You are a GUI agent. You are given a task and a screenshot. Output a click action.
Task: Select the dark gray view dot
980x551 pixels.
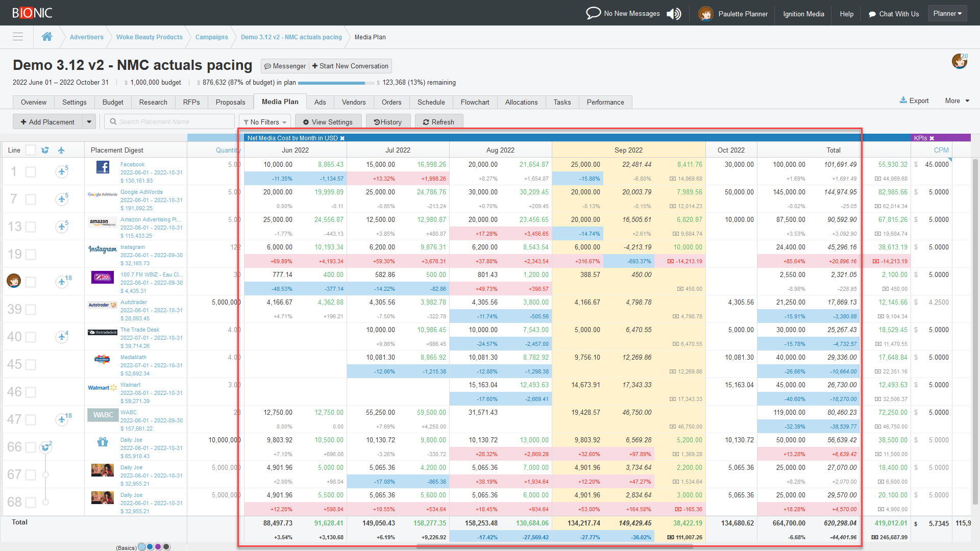[166, 546]
